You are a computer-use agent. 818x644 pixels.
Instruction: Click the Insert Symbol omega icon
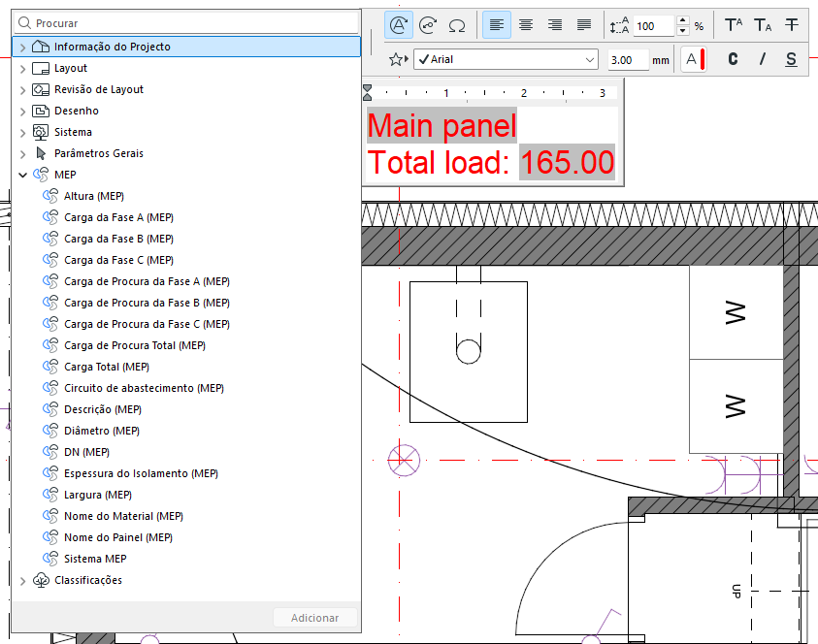(x=457, y=25)
